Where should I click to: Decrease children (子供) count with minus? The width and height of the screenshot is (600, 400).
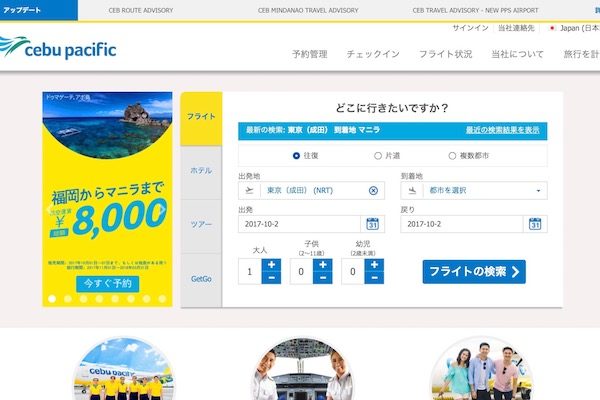[x=323, y=278]
